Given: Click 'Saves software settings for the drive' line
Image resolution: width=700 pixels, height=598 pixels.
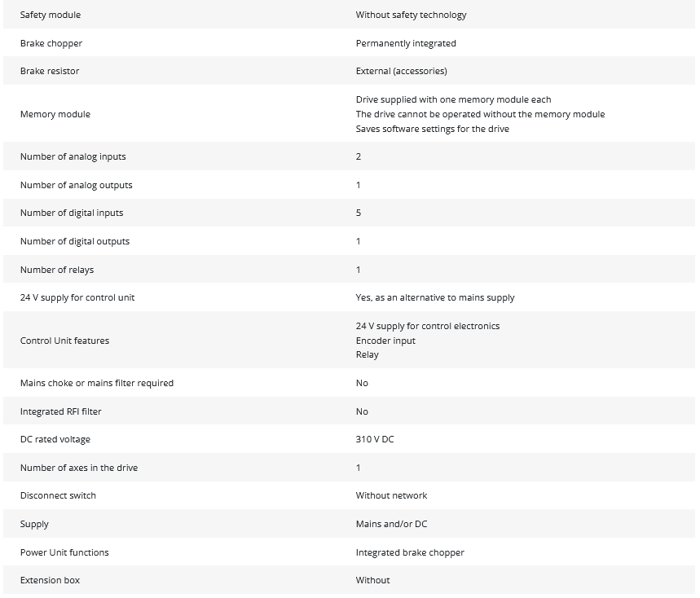Looking at the screenshot, I should [432, 129].
